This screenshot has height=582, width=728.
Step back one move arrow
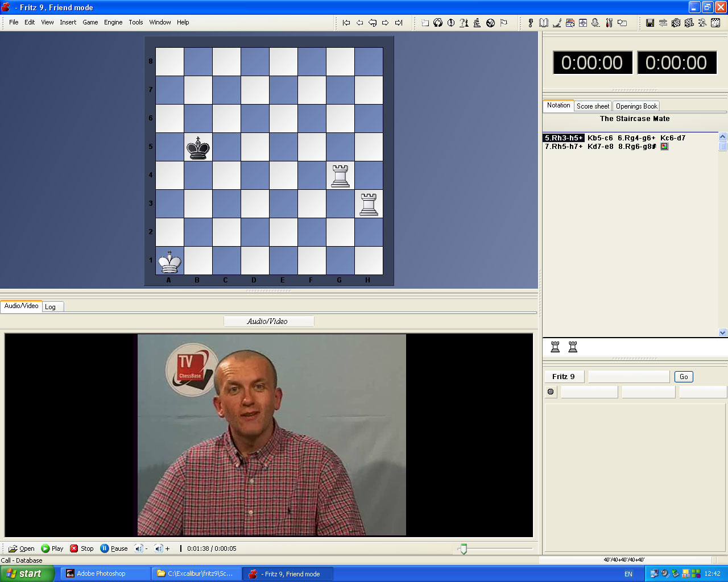[x=359, y=23]
